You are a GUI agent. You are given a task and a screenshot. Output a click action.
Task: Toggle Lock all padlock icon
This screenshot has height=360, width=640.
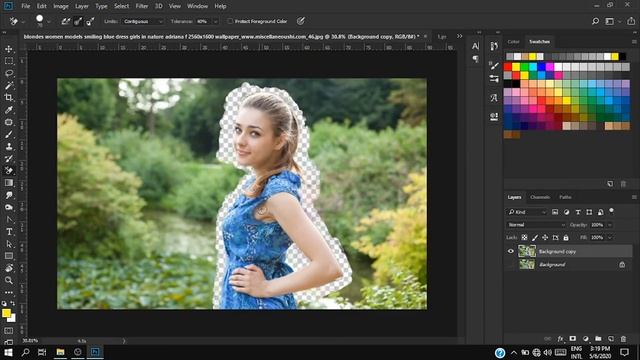pos(566,237)
